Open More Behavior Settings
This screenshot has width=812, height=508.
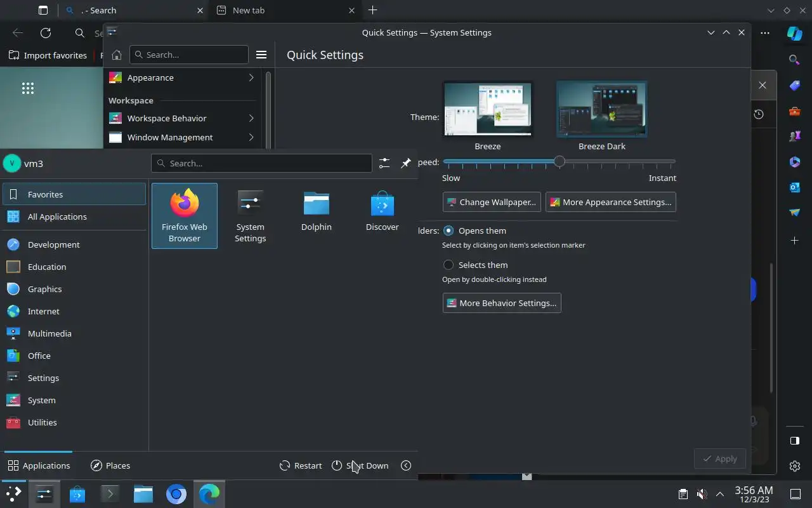502,303
